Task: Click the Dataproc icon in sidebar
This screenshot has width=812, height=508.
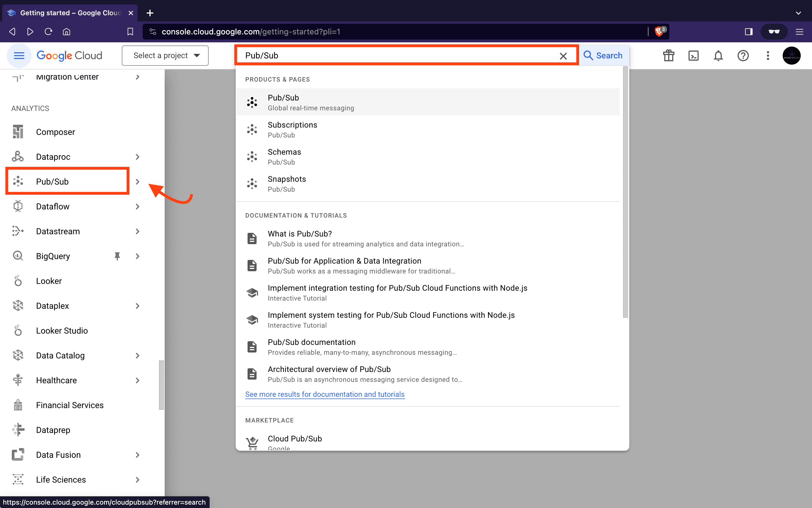Action: 18,157
